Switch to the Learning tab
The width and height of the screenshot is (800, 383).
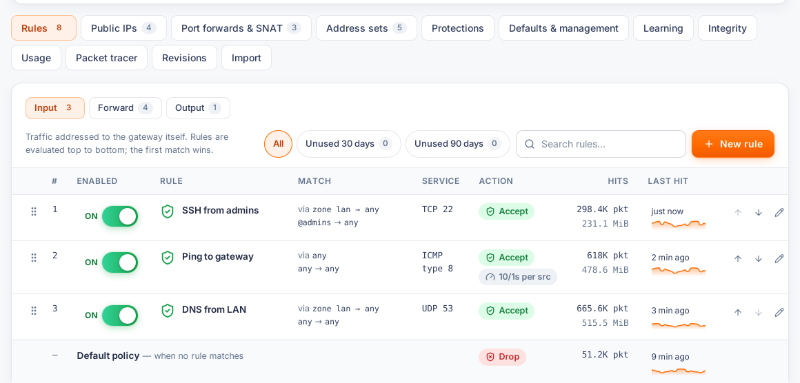(x=663, y=28)
